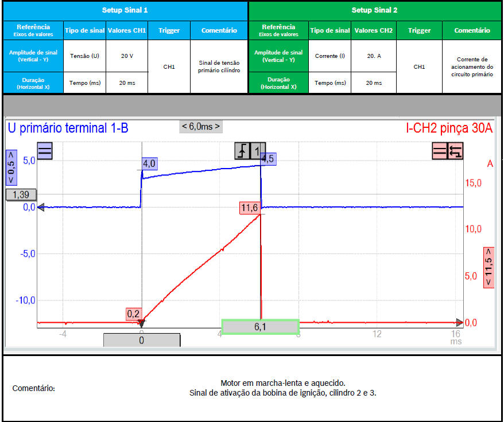
Task: Select the gray 0 time cursor handle
Action: [142, 340]
